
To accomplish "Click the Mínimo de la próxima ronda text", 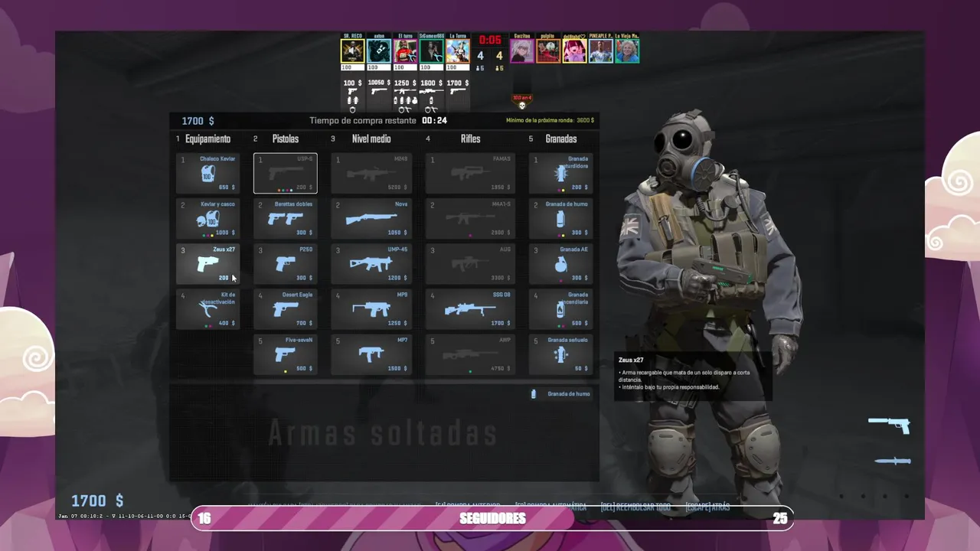I will [x=550, y=120].
